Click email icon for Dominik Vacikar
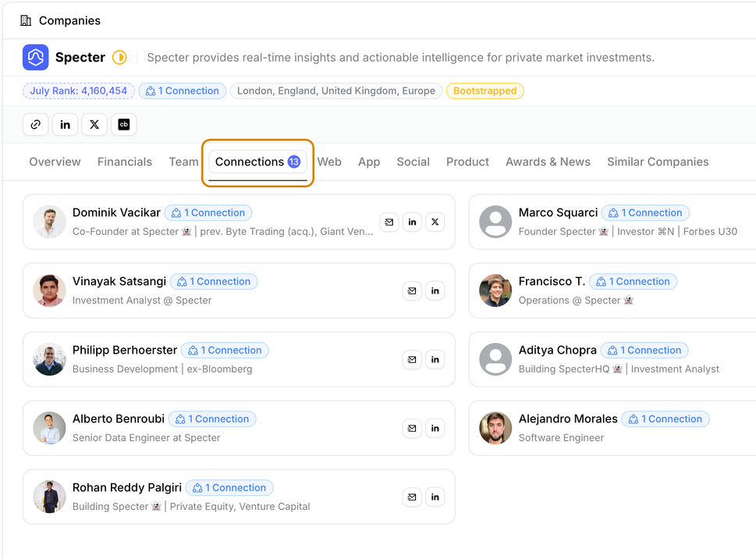The image size is (756, 559). pyautogui.click(x=389, y=222)
